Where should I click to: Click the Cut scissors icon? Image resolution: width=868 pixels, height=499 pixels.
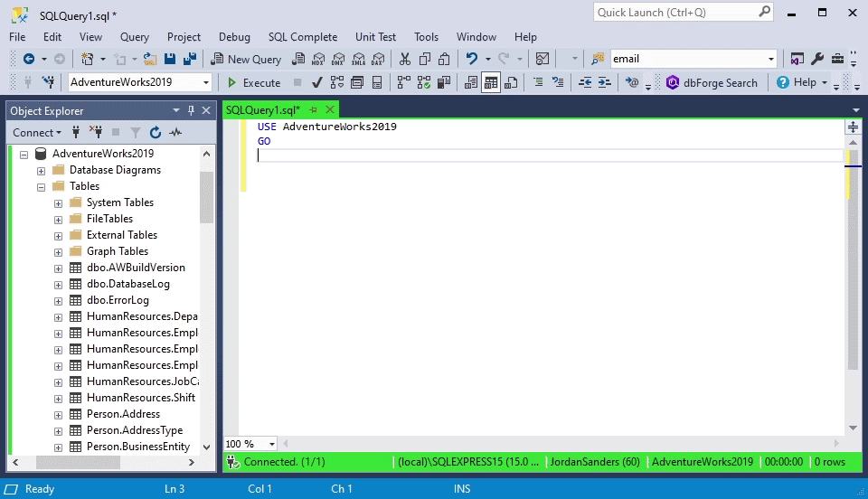click(404, 59)
